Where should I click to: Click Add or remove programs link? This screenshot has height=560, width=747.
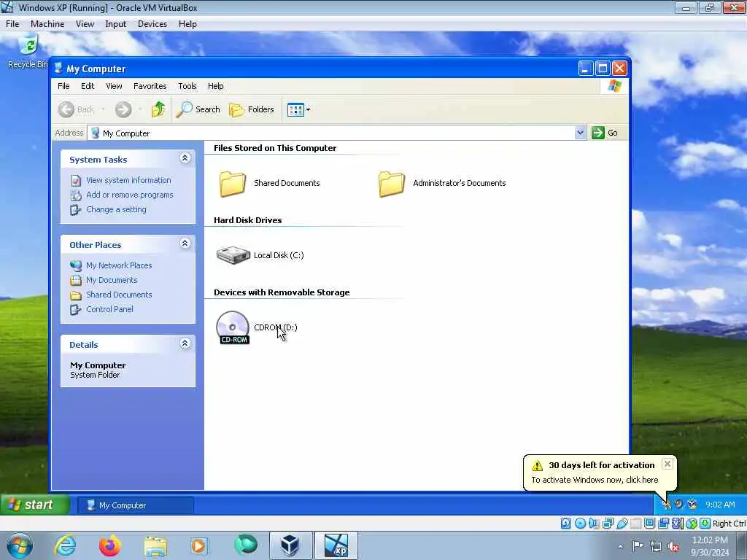point(130,195)
